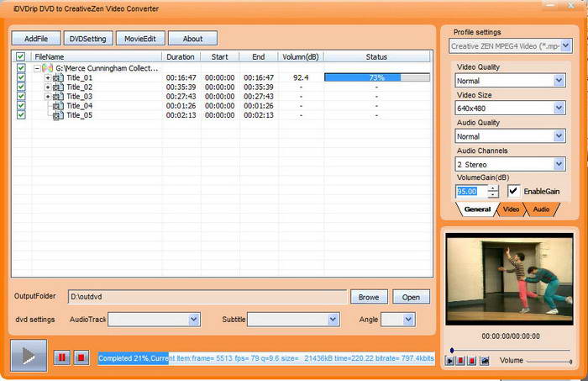Click the Duration column header
This screenshot has height=381, width=588.
click(181, 56)
